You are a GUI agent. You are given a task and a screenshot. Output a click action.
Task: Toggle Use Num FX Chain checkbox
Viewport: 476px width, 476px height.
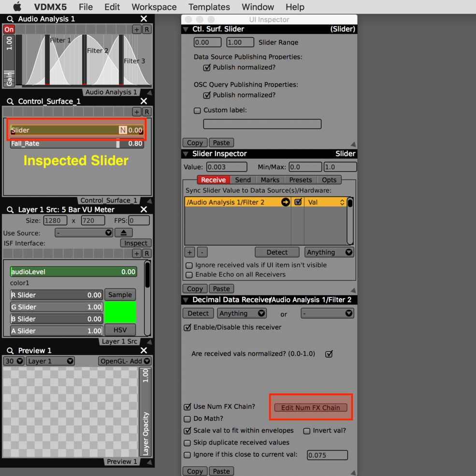(x=188, y=406)
